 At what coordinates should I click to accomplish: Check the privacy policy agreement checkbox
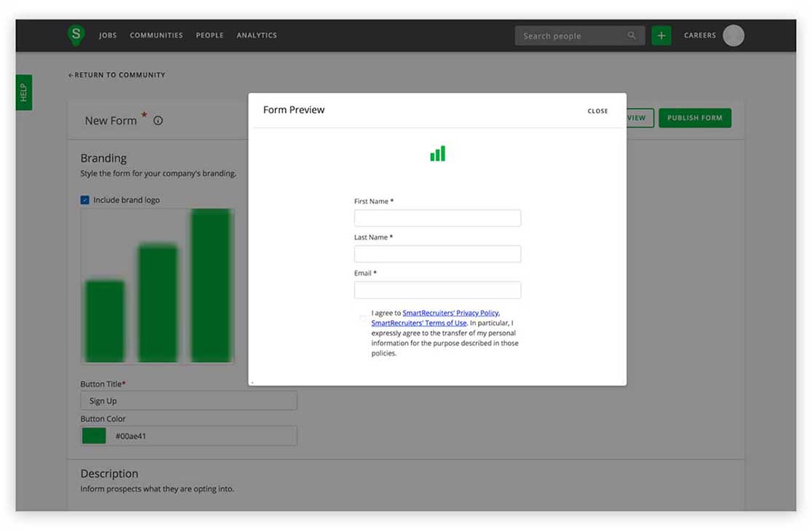click(x=363, y=318)
